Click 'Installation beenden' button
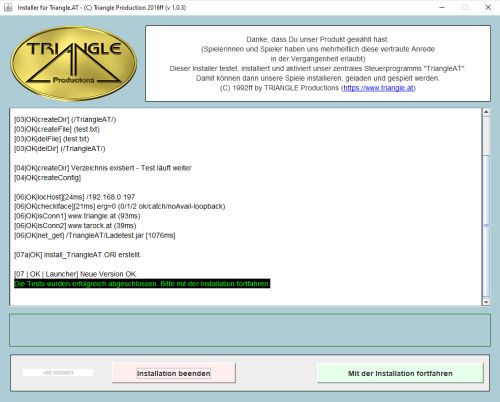The width and height of the screenshot is (500, 402). coord(174,373)
